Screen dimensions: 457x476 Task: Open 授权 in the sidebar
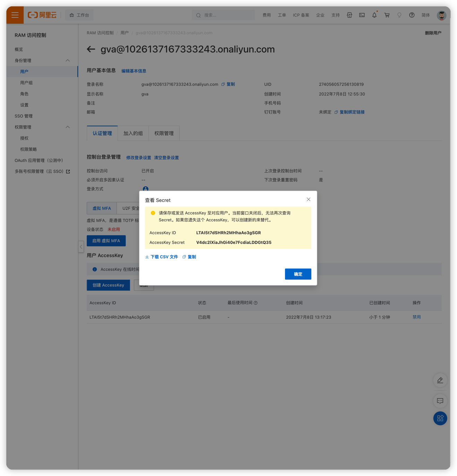(x=24, y=138)
